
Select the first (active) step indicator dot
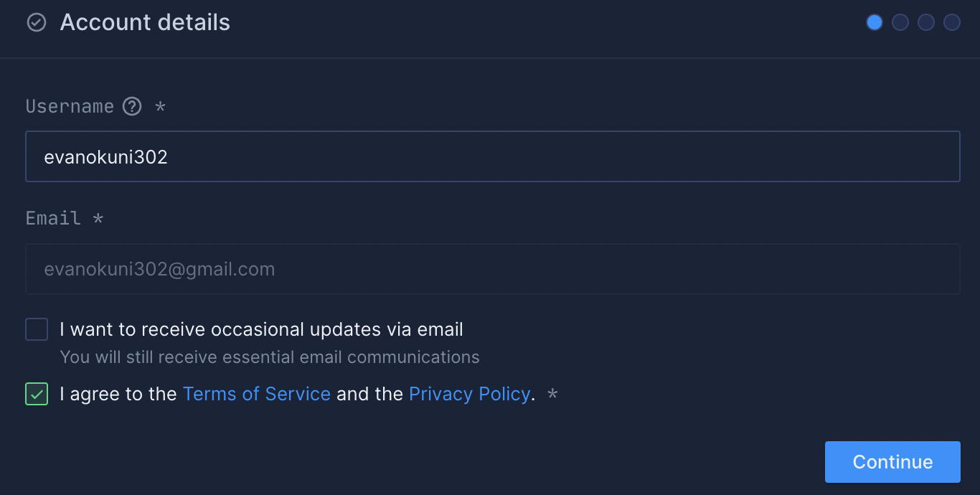click(874, 23)
